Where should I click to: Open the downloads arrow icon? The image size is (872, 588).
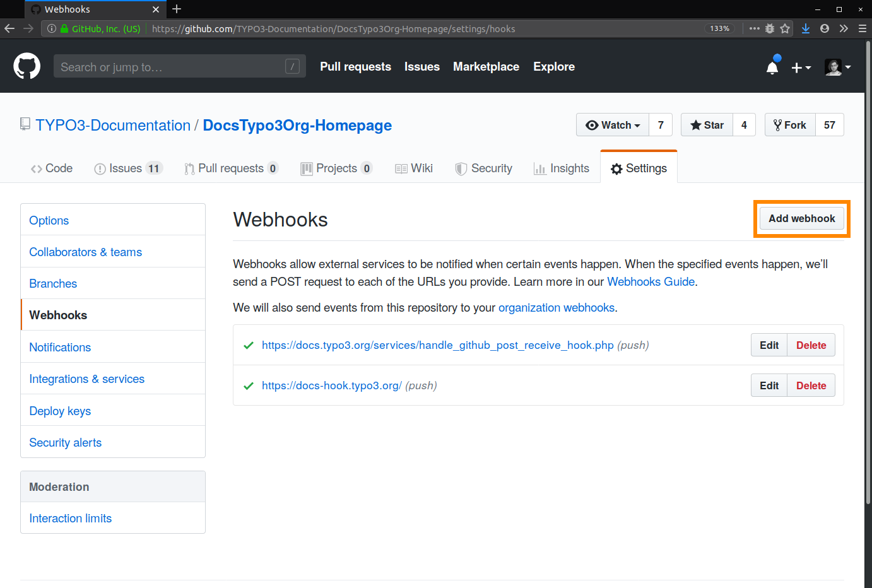[x=806, y=28]
